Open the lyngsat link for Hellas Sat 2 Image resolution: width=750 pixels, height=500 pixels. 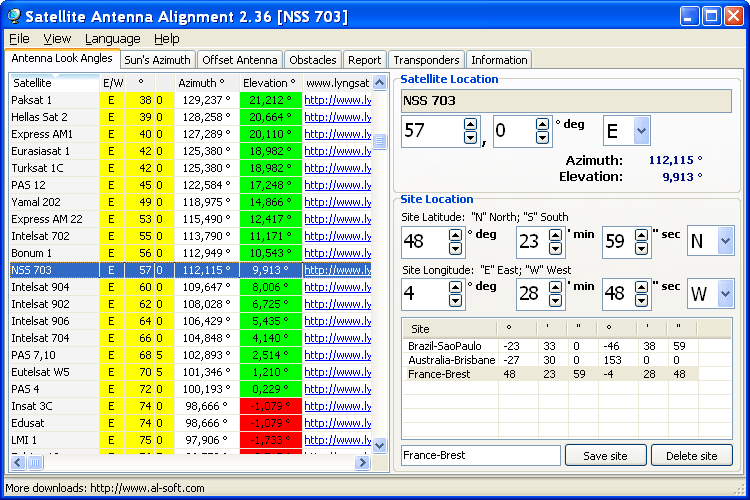click(338, 117)
